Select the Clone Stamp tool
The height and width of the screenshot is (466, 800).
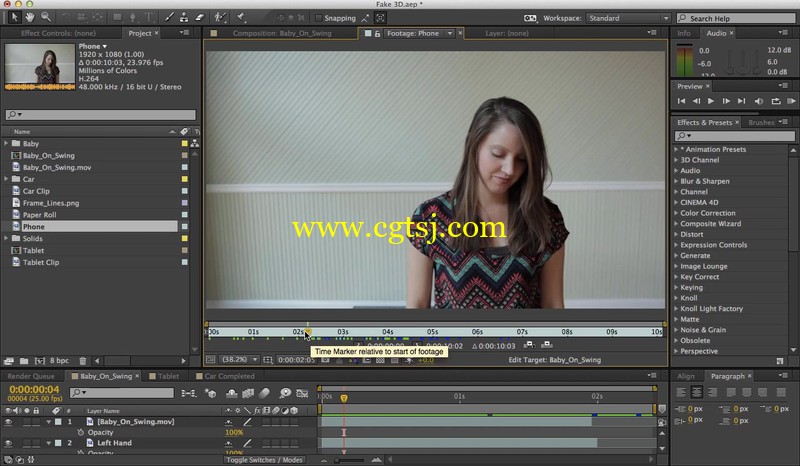click(x=184, y=17)
